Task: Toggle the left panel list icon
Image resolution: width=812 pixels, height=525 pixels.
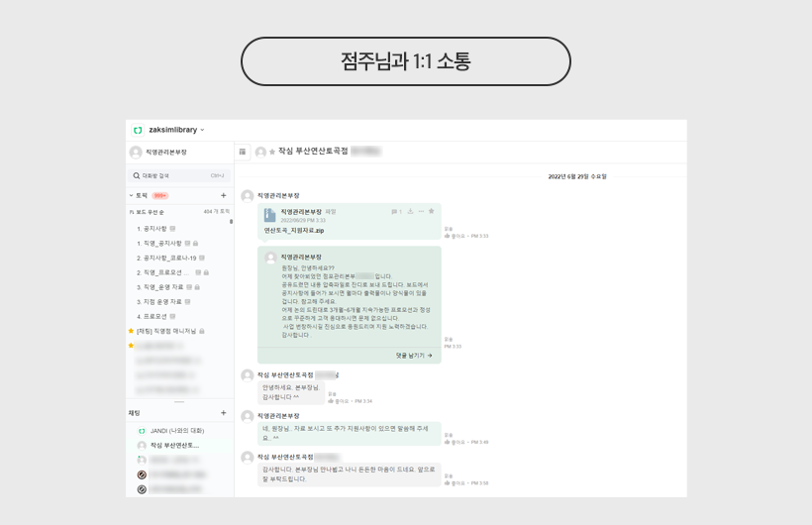Action: click(x=243, y=152)
